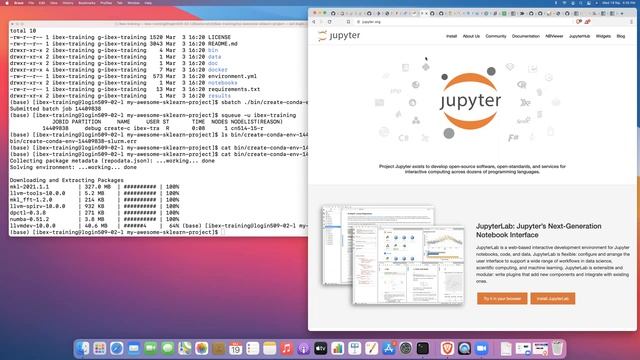Click the browser back arrow
This screenshot has width=640, height=360.
tap(314, 22)
